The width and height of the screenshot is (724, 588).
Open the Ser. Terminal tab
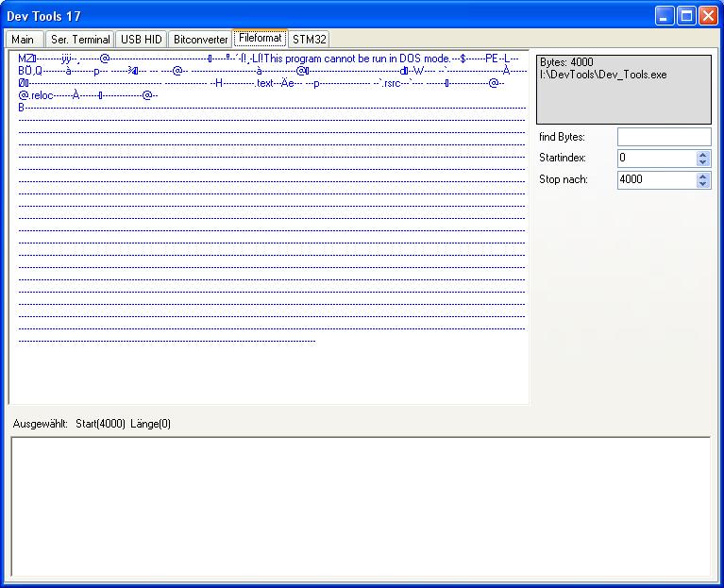click(80, 40)
